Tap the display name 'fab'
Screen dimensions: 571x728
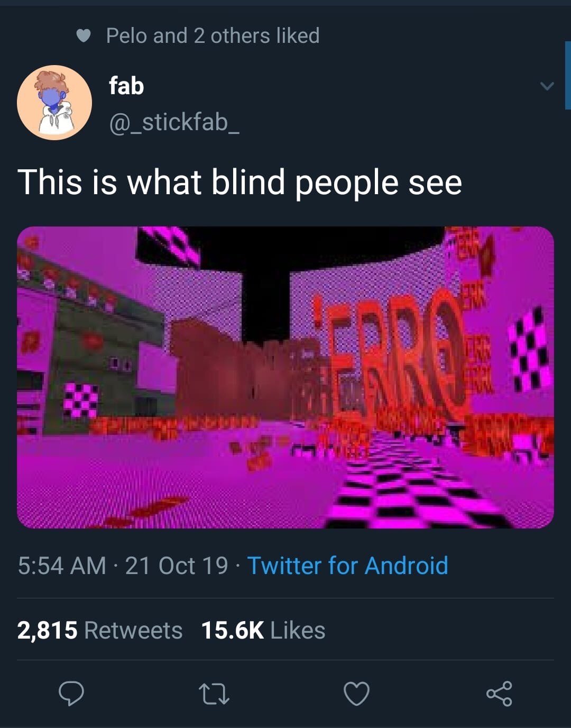126,86
